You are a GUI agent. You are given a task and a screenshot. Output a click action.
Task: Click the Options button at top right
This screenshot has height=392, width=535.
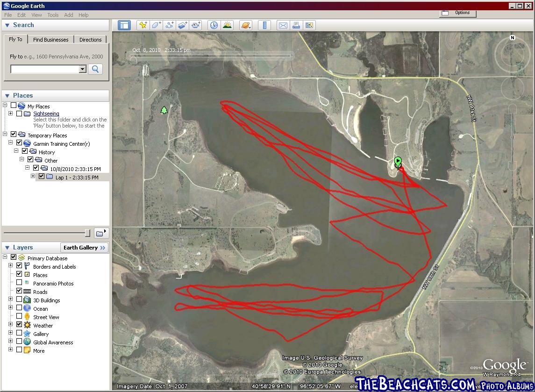click(458, 13)
